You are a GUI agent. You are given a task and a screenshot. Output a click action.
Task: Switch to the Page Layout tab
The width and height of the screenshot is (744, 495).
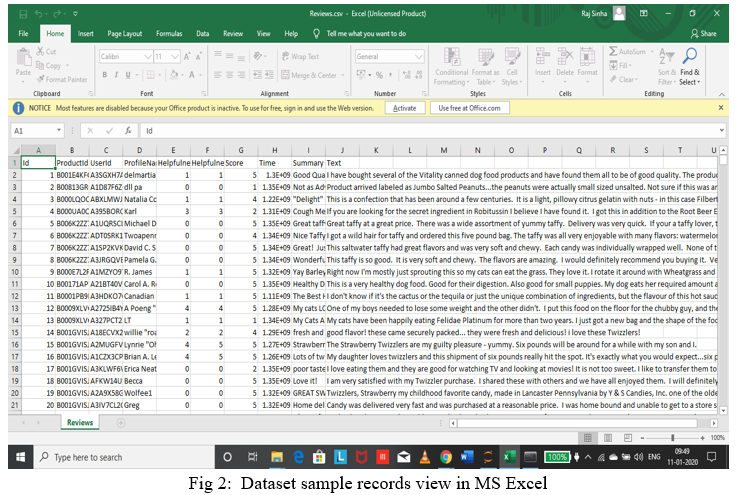(x=124, y=34)
